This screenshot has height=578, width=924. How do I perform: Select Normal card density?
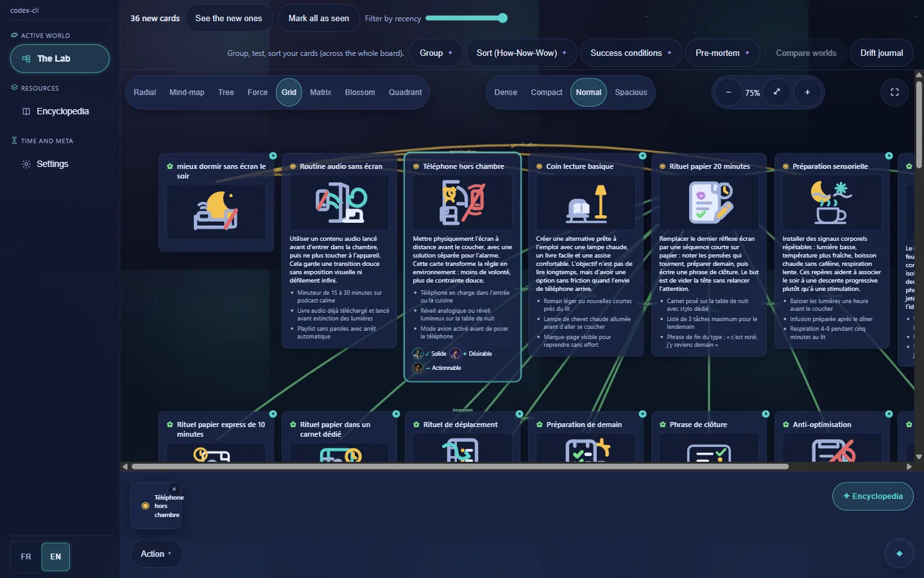[x=588, y=92]
